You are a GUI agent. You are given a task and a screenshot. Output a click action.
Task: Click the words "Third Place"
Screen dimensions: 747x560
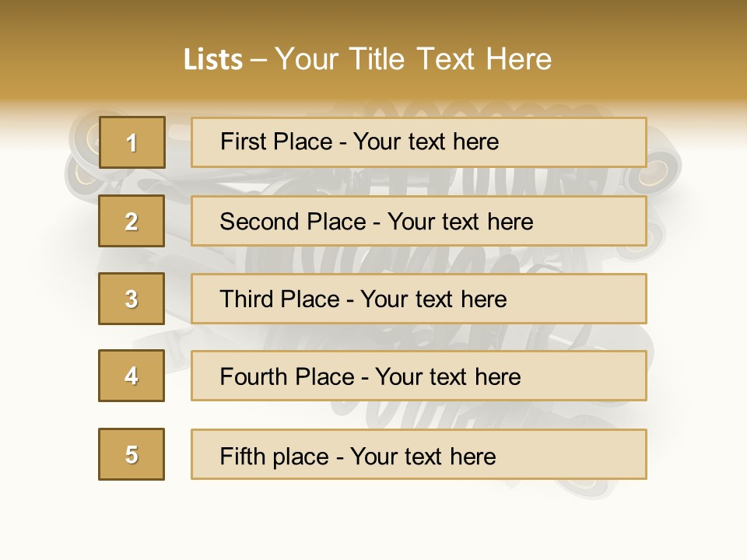(x=279, y=299)
